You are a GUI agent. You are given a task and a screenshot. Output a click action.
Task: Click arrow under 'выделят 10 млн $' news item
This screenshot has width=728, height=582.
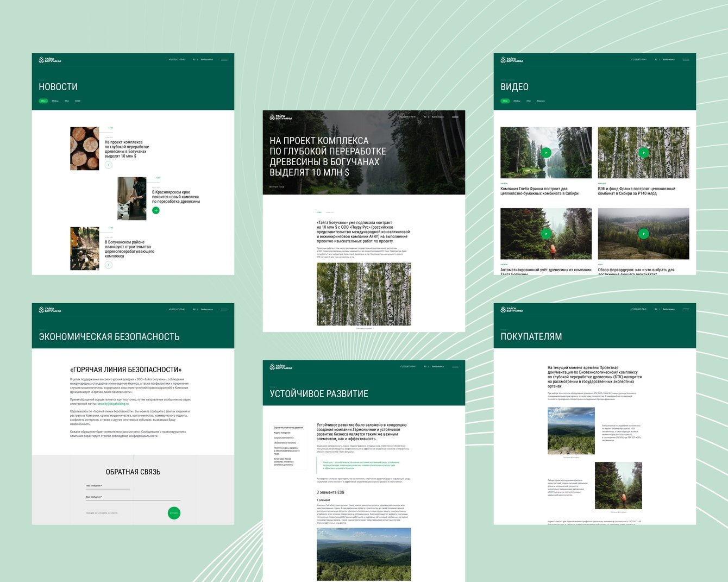[x=109, y=165]
